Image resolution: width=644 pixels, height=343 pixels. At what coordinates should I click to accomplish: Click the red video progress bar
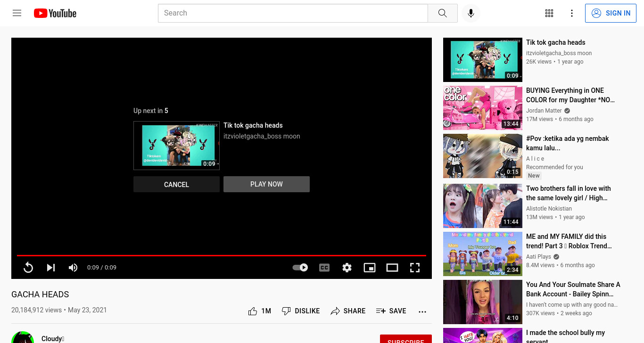(222, 255)
